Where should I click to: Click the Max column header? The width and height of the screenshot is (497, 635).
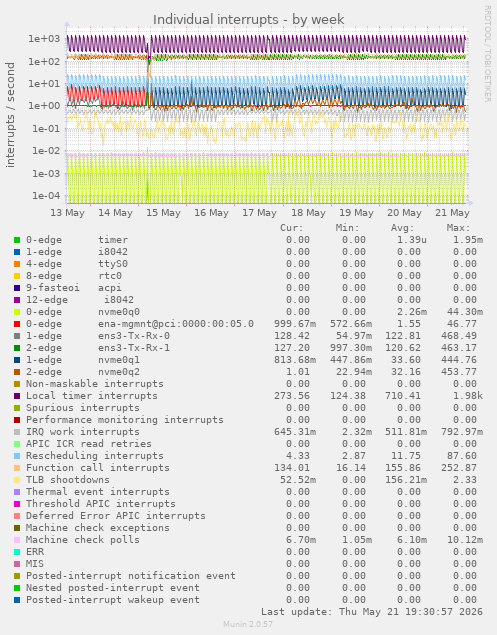458,228
